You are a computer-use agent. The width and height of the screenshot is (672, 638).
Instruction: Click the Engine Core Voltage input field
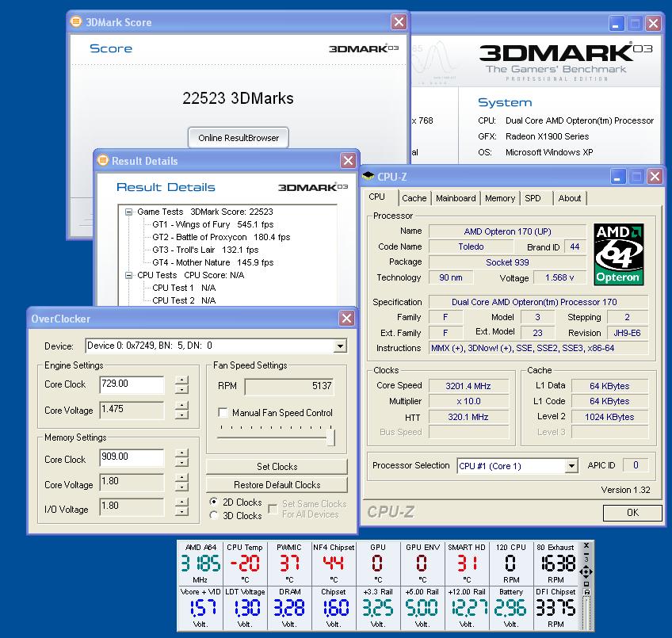[132, 410]
